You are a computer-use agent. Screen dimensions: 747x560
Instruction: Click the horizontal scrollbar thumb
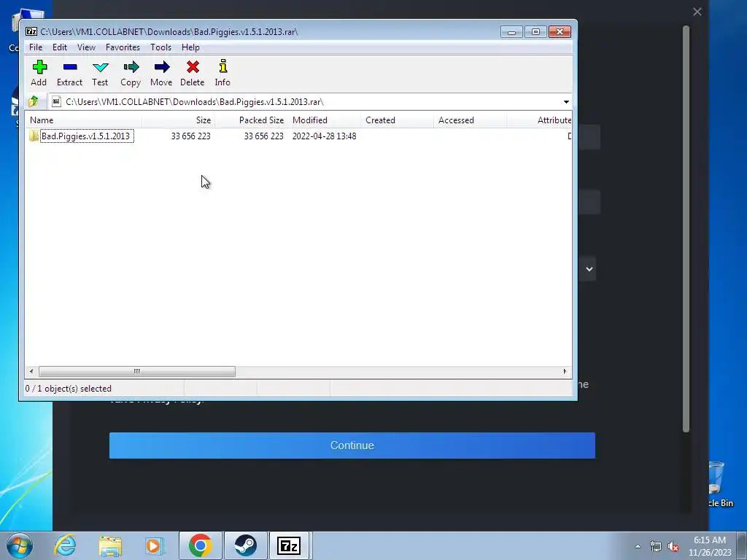(x=136, y=371)
